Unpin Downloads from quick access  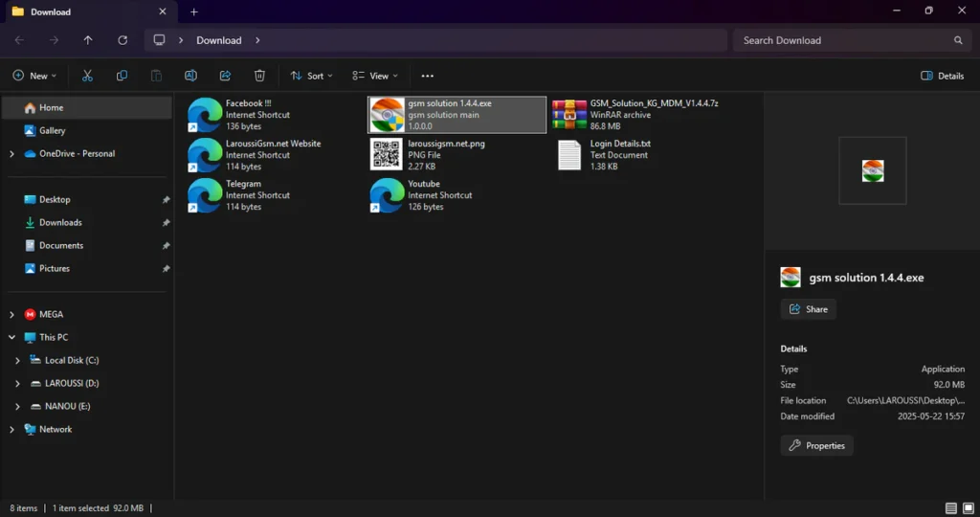167,223
